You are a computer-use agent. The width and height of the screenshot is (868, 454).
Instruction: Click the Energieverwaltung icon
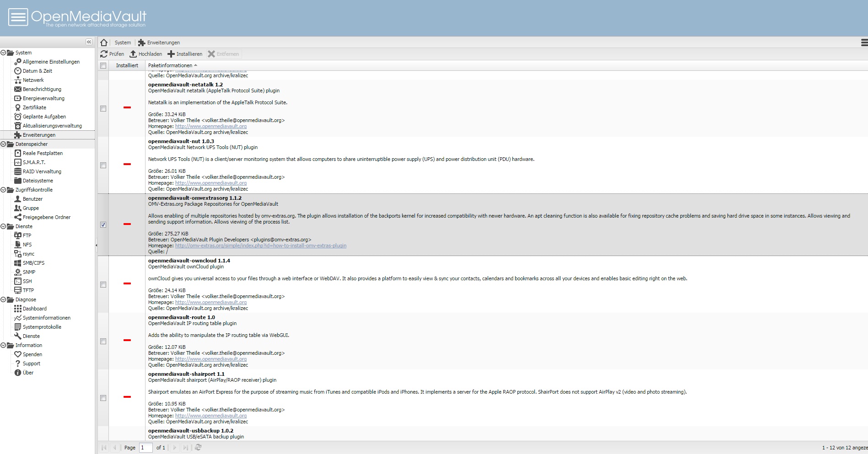pyautogui.click(x=18, y=98)
